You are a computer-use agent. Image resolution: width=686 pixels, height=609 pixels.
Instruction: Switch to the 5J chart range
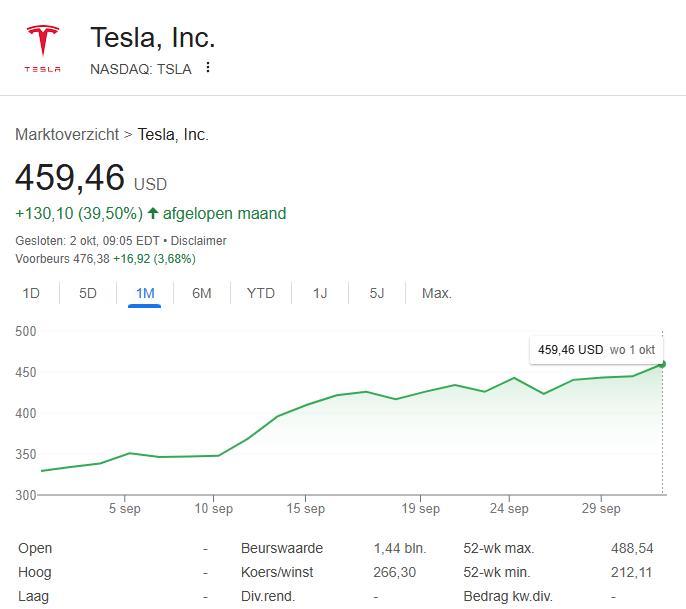[376, 293]
